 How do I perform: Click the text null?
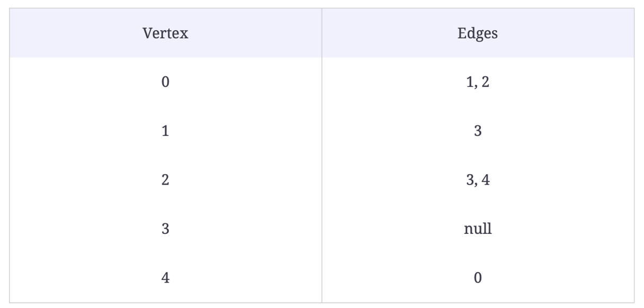478,229
